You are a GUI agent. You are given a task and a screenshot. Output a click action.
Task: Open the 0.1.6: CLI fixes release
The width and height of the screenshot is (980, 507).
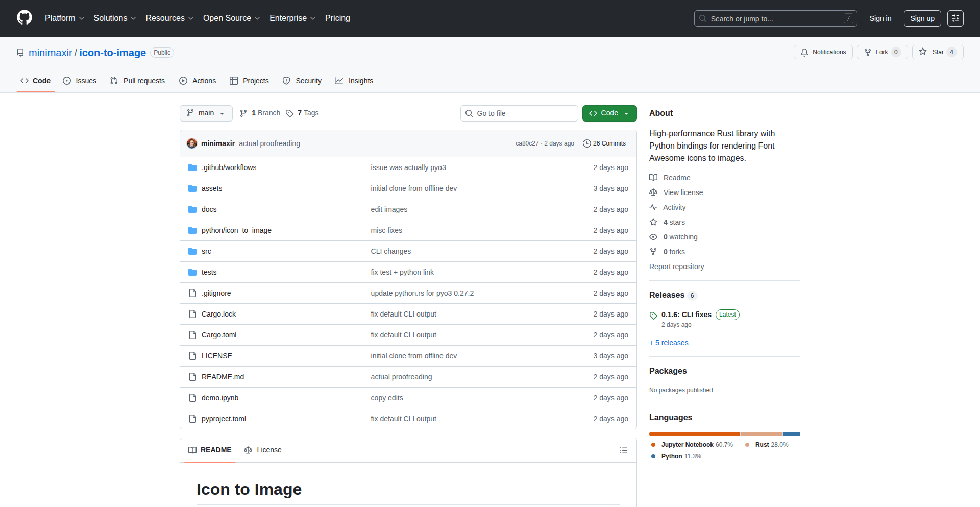686,315
